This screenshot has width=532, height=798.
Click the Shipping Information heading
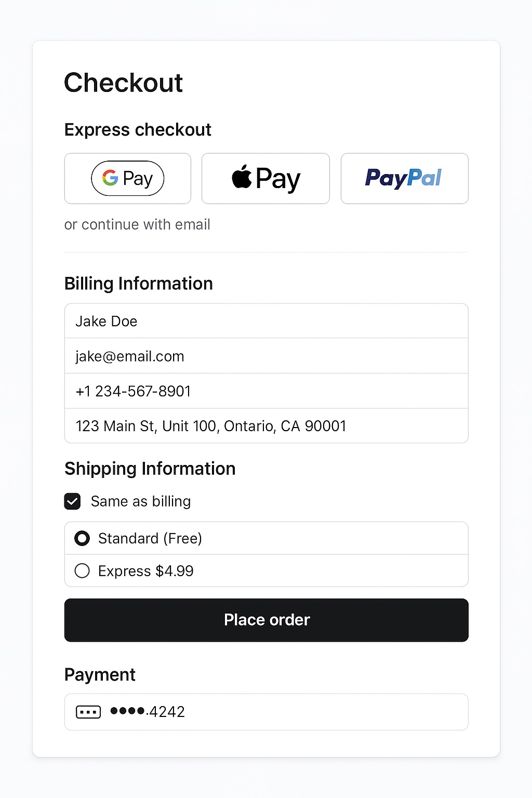tap(150, 469)
